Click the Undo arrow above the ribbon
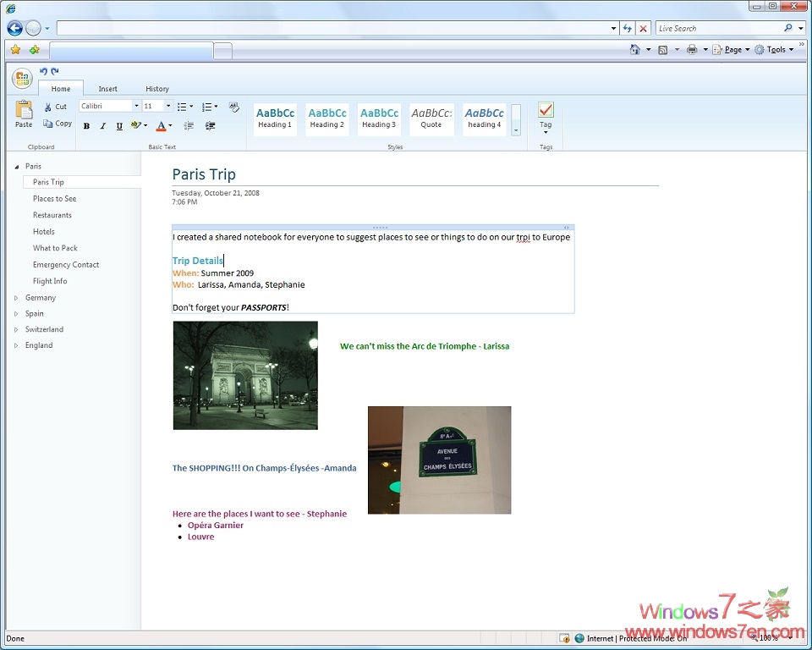The image size is (812, 650). pos(43,72)
